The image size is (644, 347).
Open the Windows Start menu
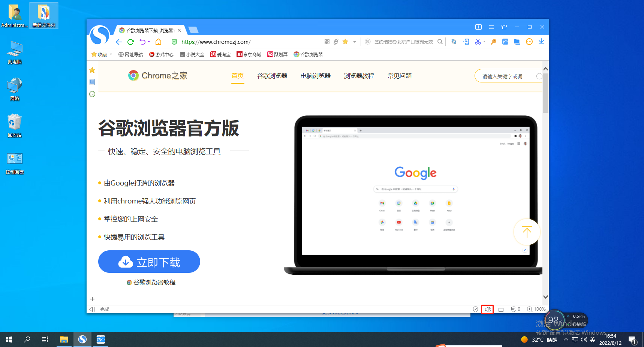click(9, 340)
